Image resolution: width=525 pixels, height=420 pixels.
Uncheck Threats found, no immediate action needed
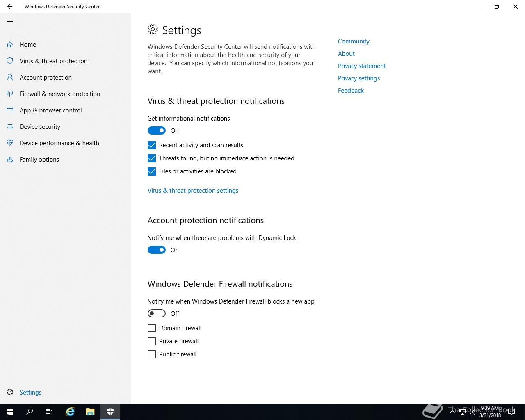152,158
